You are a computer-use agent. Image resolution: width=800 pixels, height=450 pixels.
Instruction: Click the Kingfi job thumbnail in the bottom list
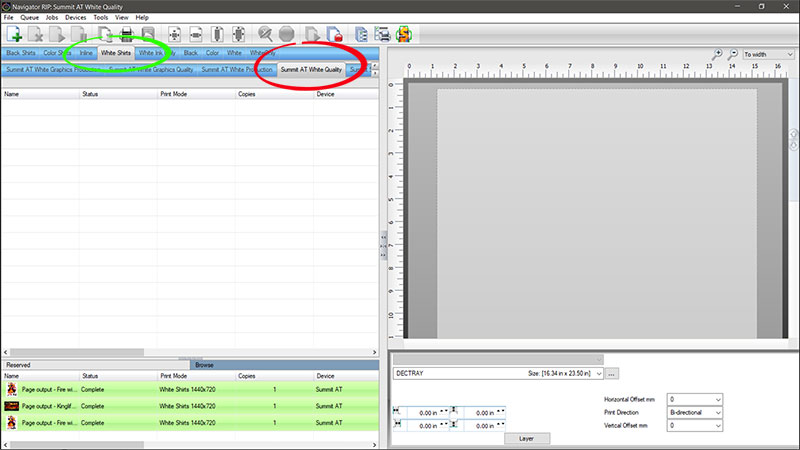point(11,406)
